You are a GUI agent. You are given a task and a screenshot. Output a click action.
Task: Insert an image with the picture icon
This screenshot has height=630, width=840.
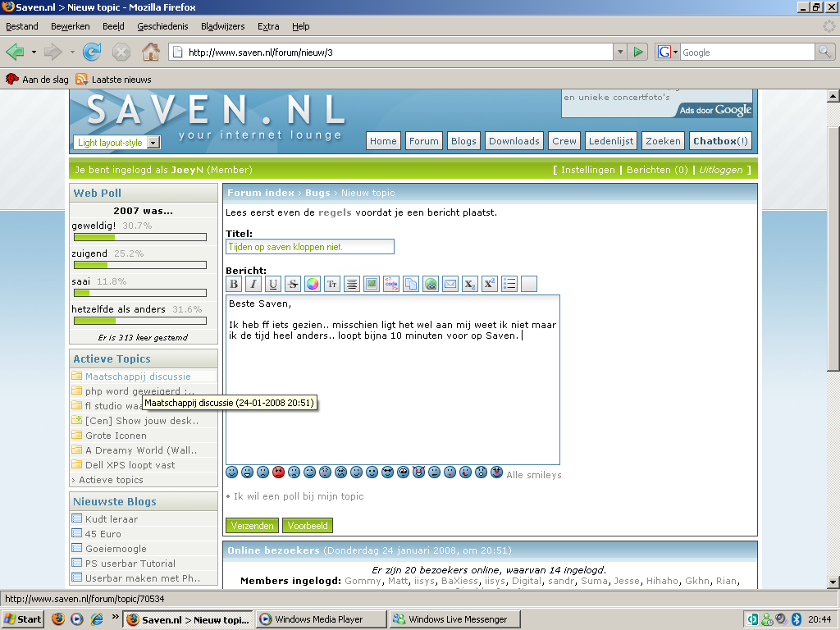(372, 284)
